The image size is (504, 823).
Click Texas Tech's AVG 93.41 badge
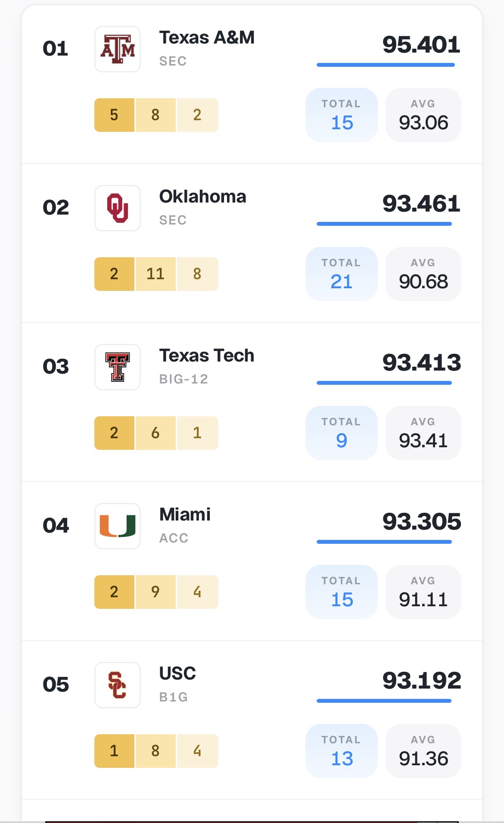click(423, 433)
